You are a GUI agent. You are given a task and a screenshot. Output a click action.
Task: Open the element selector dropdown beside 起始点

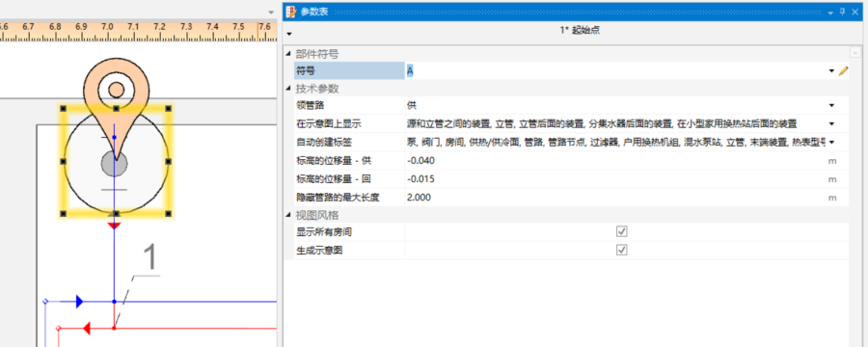[289, 35]
